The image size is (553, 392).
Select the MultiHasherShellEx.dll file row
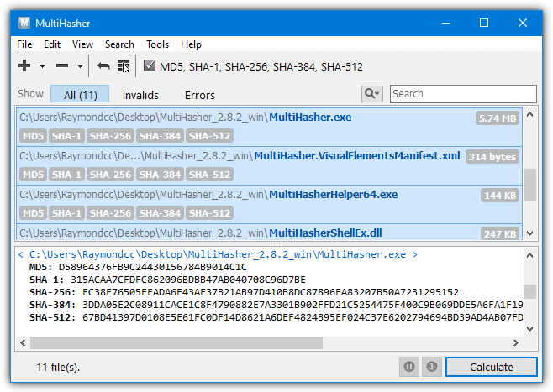(x=270, y=233)
